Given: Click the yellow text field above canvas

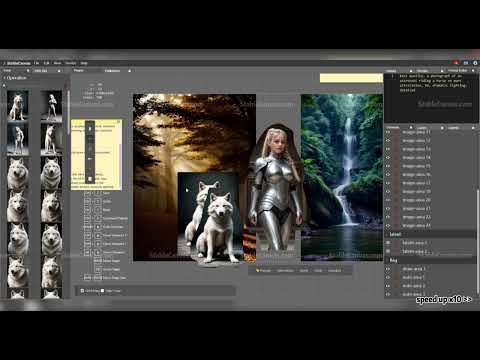Looking at the screenshot, I should tap(351, 78).
